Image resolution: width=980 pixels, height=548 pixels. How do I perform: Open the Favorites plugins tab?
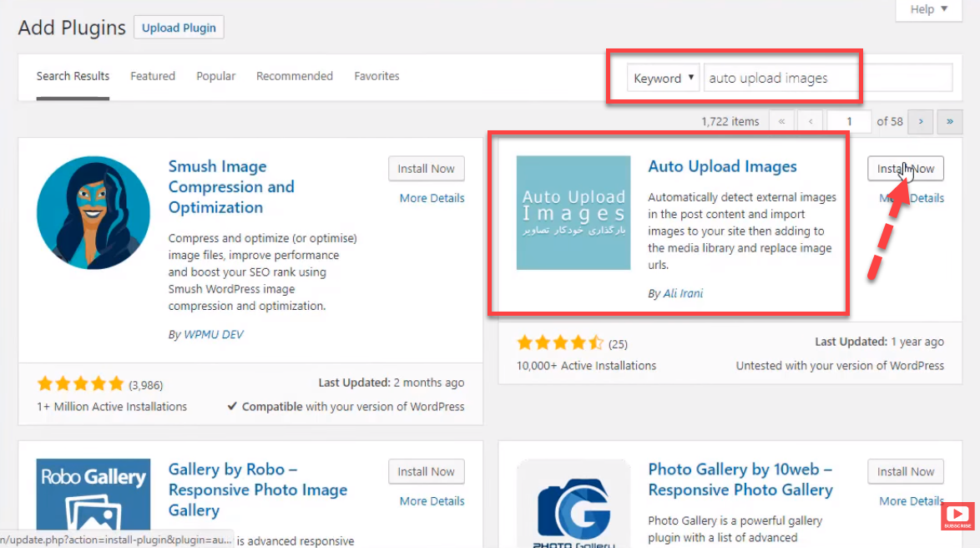click(x=376, y=76)
